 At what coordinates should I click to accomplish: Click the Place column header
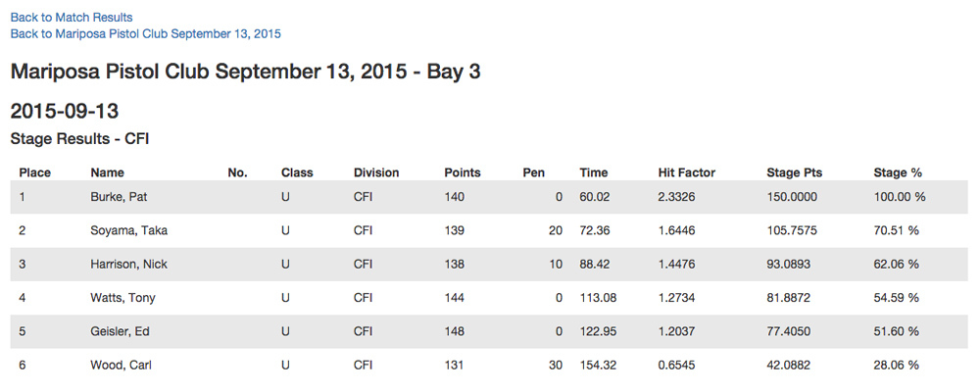coord(35,172)
